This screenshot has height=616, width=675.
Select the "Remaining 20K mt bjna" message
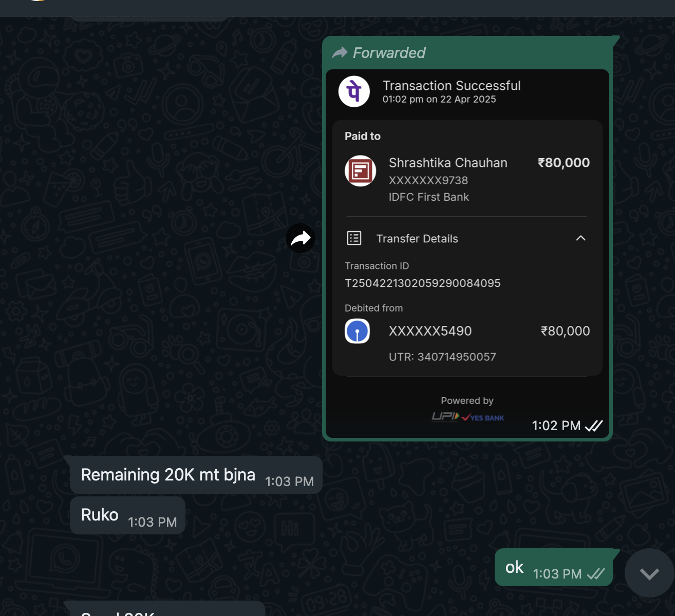(x=168, y=475)
